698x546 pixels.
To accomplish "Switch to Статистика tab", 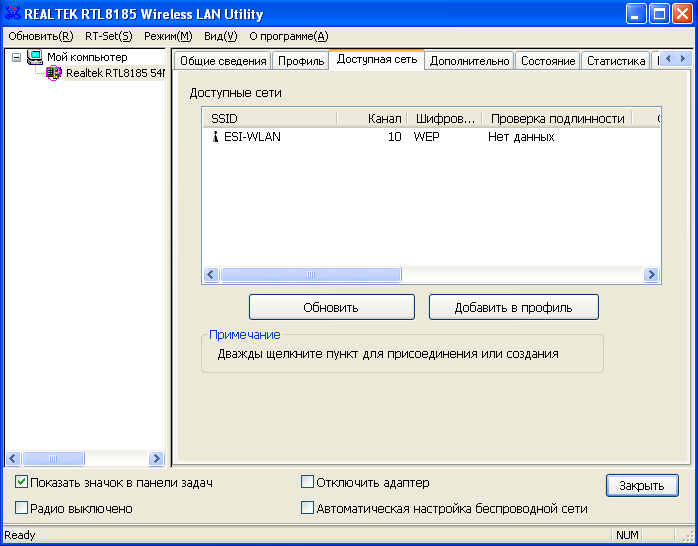I will [x=616, y=61].
